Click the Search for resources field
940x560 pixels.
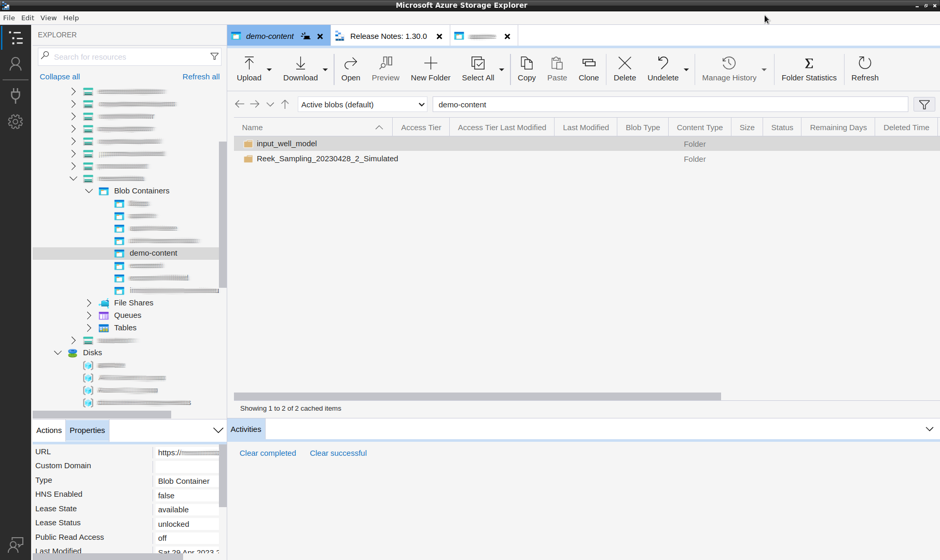pyautogui.click(x=130, y=57)
